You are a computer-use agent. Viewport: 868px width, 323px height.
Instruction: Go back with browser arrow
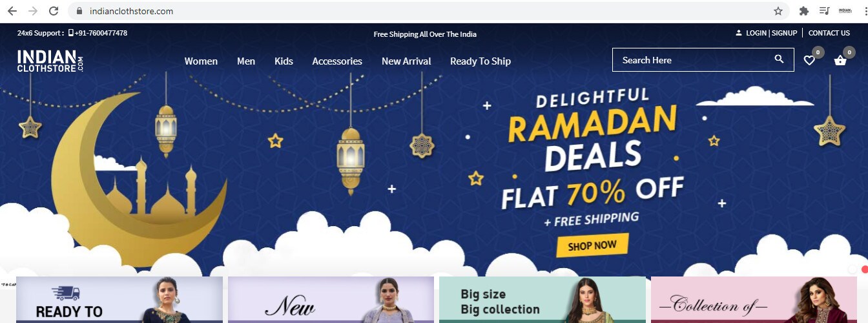pyautogui.click(x=12, y=11)
